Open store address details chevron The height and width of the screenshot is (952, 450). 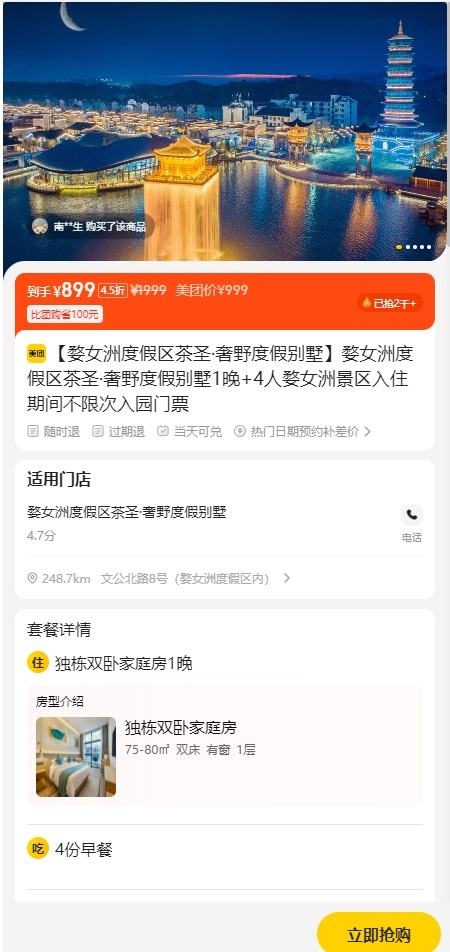(287, 578)
